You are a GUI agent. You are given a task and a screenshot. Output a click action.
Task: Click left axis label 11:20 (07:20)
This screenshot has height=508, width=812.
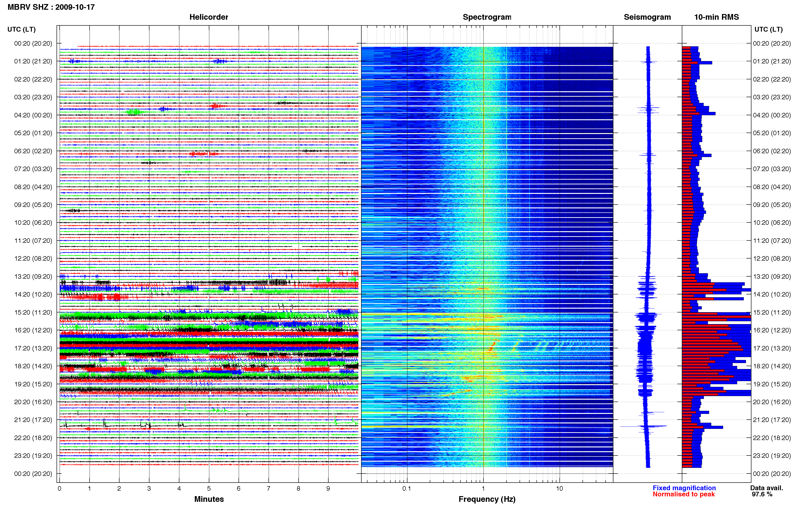coord(33,240)
